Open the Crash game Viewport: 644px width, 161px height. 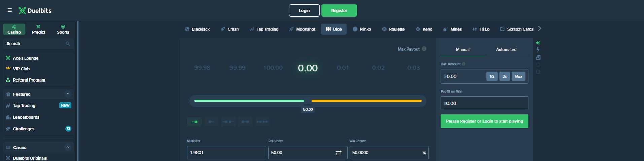coord(229,29)
